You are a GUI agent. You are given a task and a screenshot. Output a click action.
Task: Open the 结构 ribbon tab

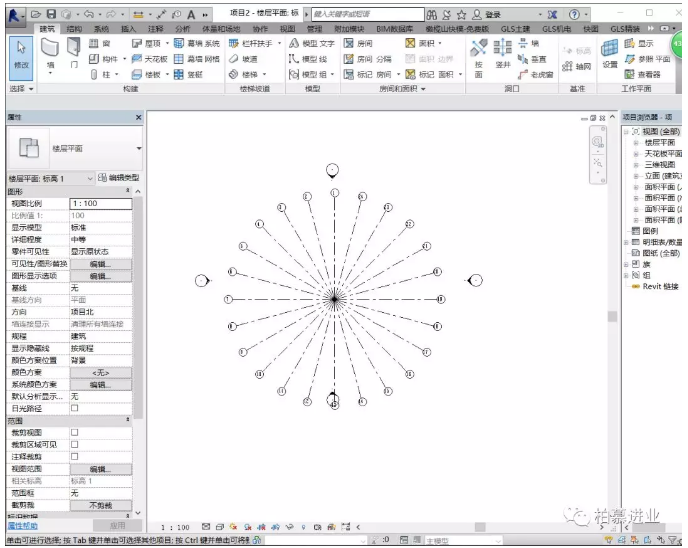point(74,29)
